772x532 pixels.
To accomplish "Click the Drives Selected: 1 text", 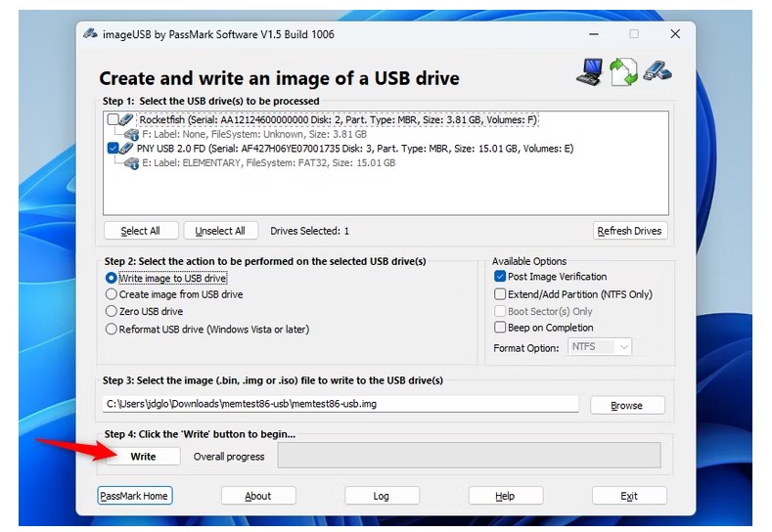I will tap(310, 231).
